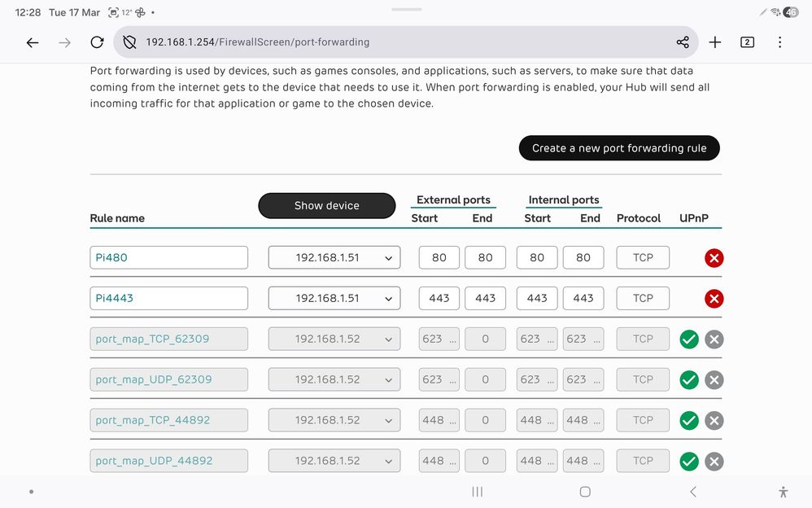Toggle UPnP for the port_map_UDP_62309 rule
This screenshot has width=812, height=508.
pos(689,379)
